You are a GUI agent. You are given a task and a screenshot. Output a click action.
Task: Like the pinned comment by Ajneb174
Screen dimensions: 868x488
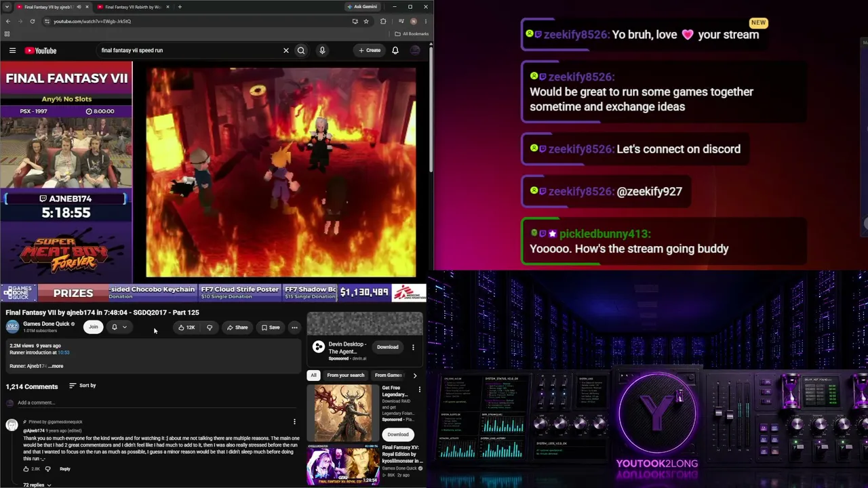(26, 469)
